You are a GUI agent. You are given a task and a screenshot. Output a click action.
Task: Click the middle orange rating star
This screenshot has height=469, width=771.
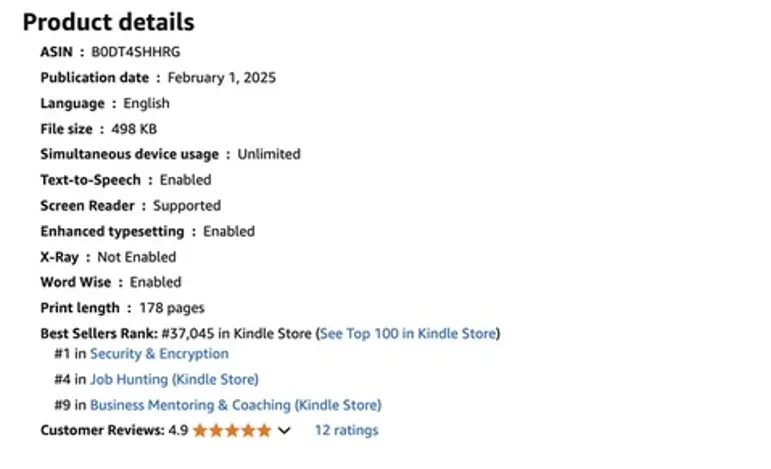tap(232, 431)
